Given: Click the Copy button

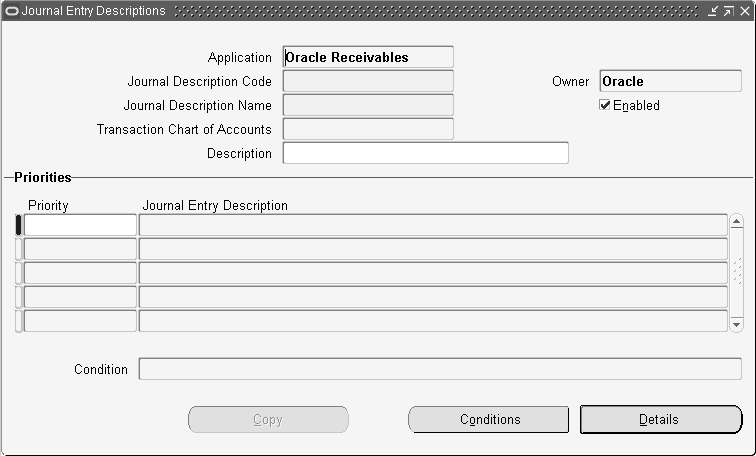Looking at the screenshot, I should 268,419.
